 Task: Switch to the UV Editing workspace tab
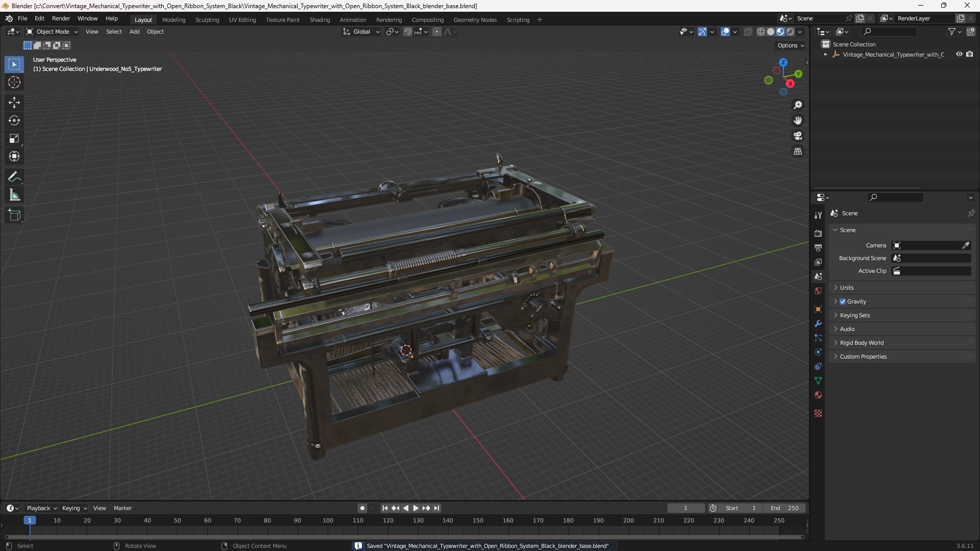(x=242, y=20)
